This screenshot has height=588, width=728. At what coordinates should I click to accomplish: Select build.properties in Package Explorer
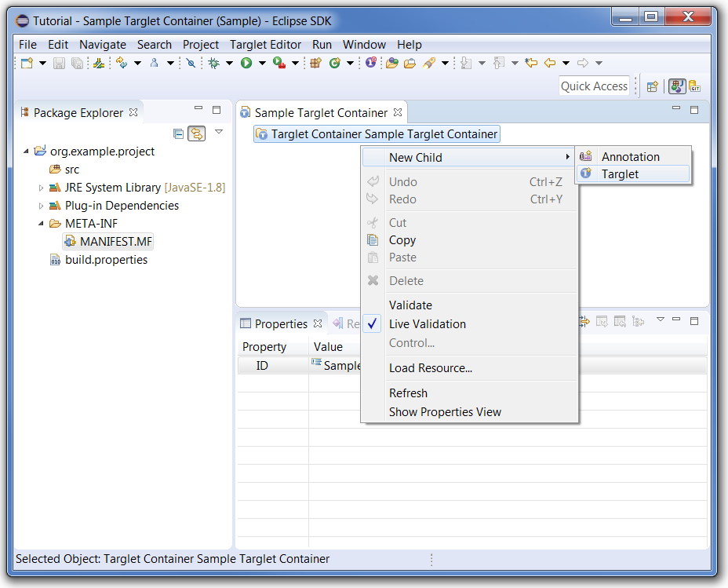click(99, 260)
